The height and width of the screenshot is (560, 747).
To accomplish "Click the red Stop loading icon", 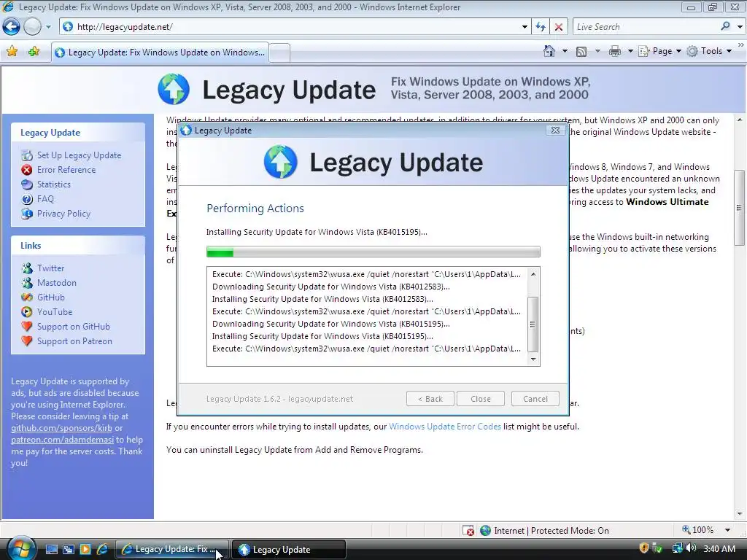I will 558,27.
